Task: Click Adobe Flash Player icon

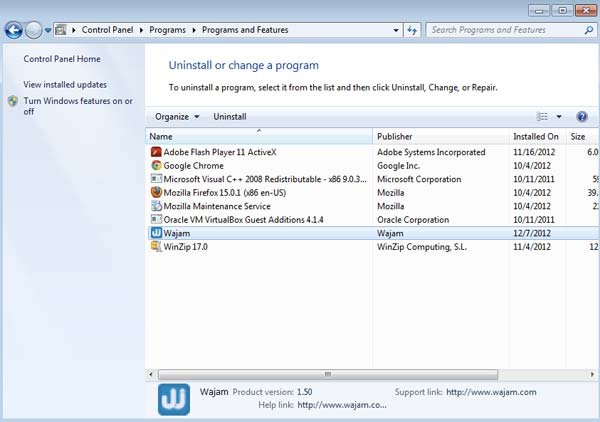Action: click(x=156, y=152)
